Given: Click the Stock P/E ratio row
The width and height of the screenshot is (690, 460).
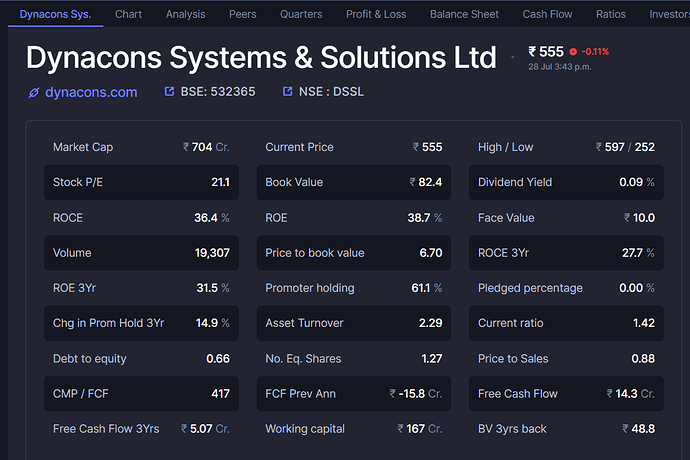Looking at the screenshot, I should 141,182.
